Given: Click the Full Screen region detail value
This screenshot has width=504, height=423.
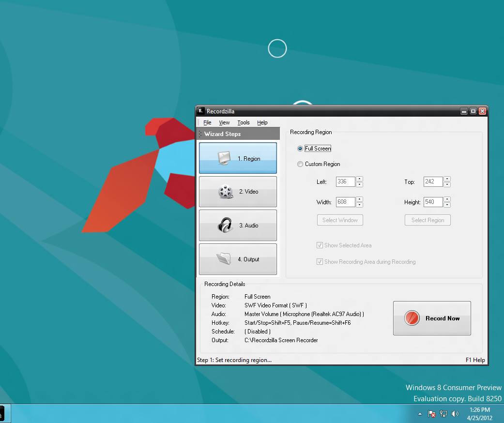Looking at the screenshot, I should pyautogui.click(x=257, y=297).
